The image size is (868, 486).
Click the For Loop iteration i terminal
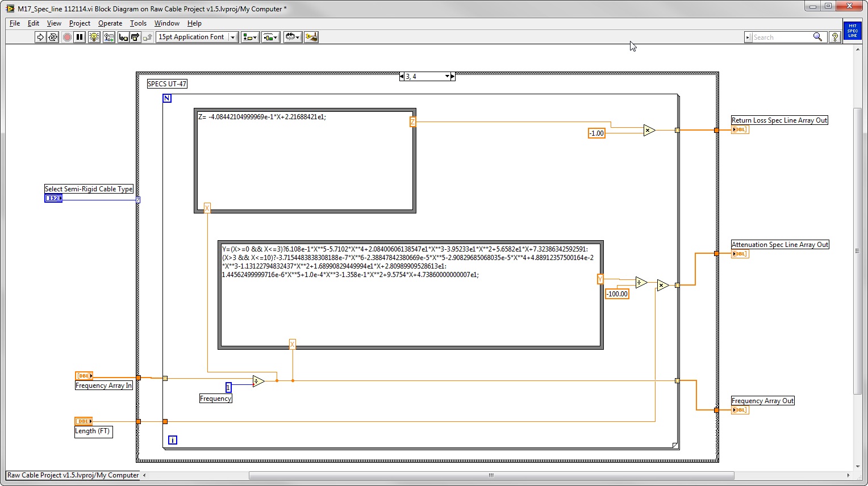pyautogui.click(x=173, y=440)
